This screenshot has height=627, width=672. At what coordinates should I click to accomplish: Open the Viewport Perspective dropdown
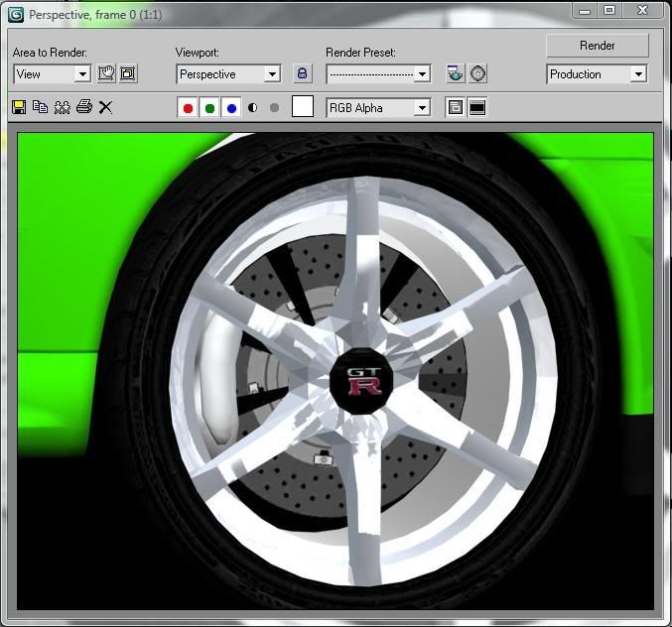(x=228, y=74)
